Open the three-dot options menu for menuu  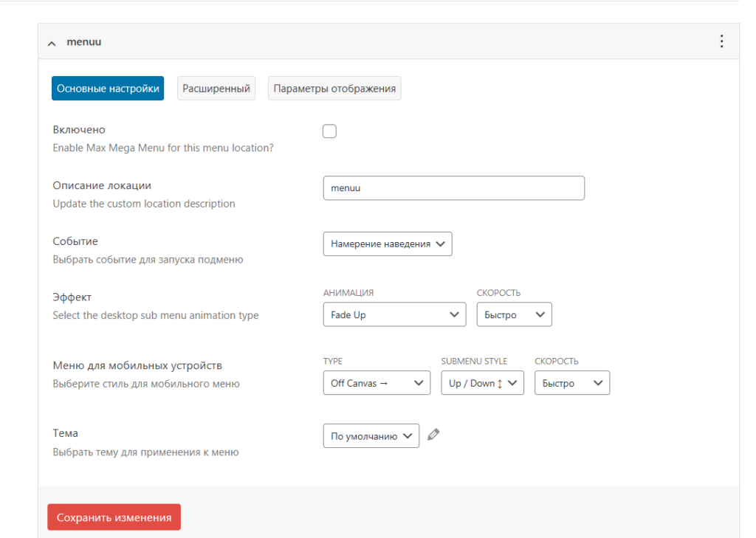(x=721, y=41)
